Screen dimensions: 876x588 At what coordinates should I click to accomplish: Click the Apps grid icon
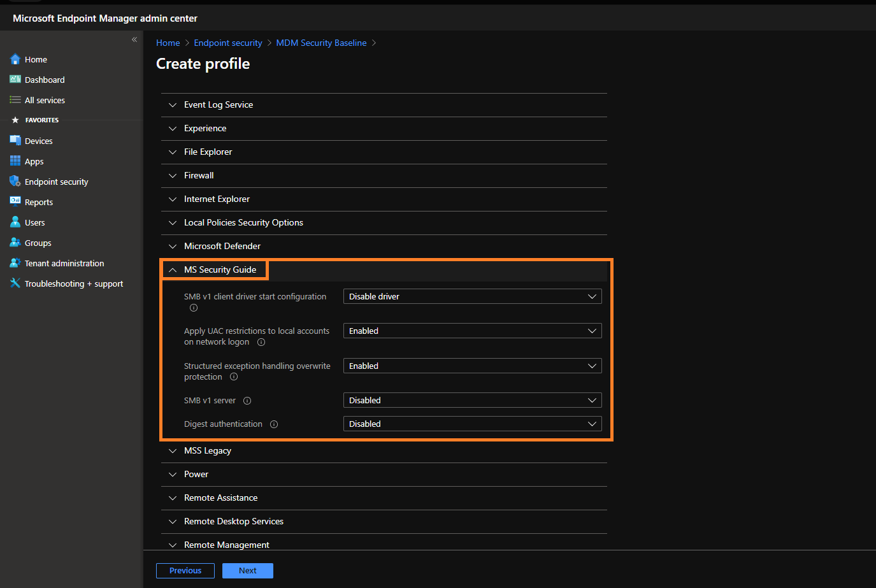coord(15,161)
